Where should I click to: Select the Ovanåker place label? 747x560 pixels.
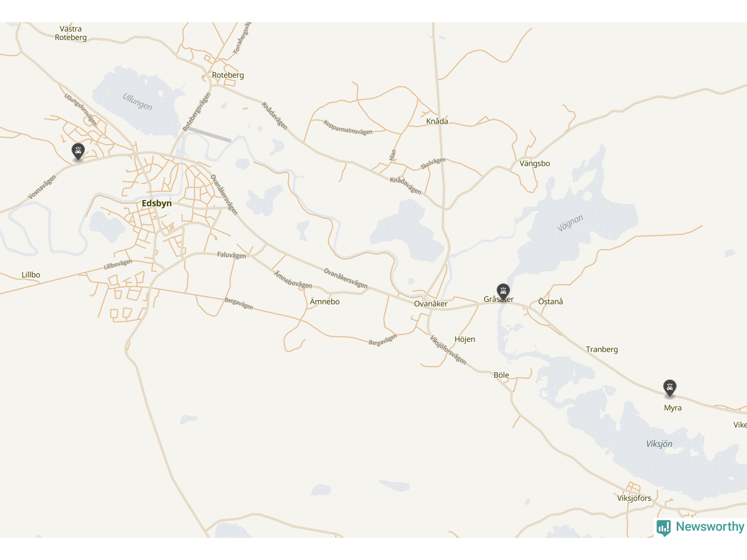431,304
